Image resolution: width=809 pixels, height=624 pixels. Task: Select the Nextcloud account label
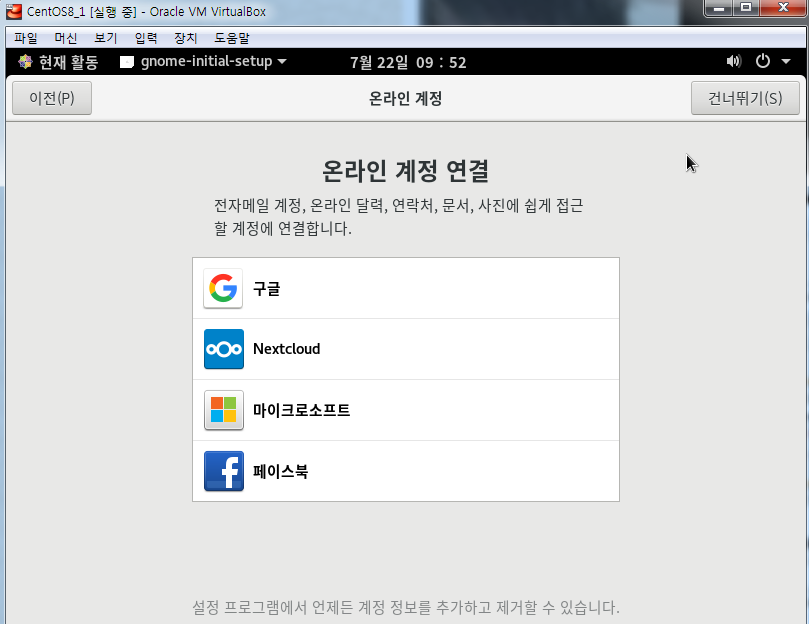(286, 349)
